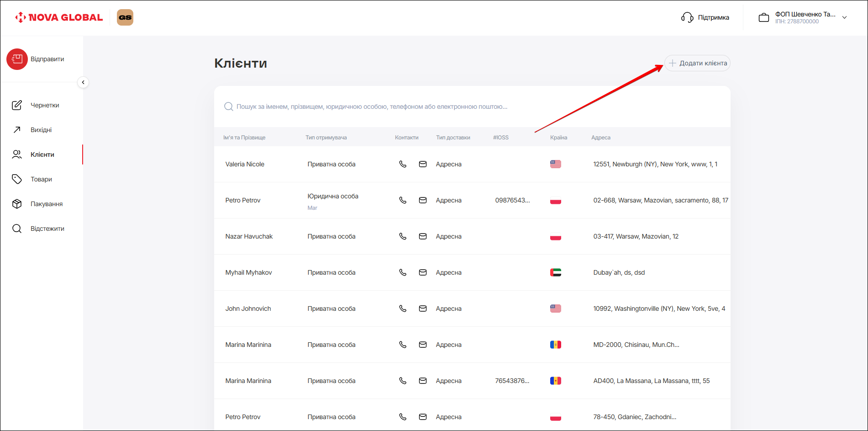
Task: Expand the ФОП Шевченко account dropdown
Action: [x=844, y=17]
